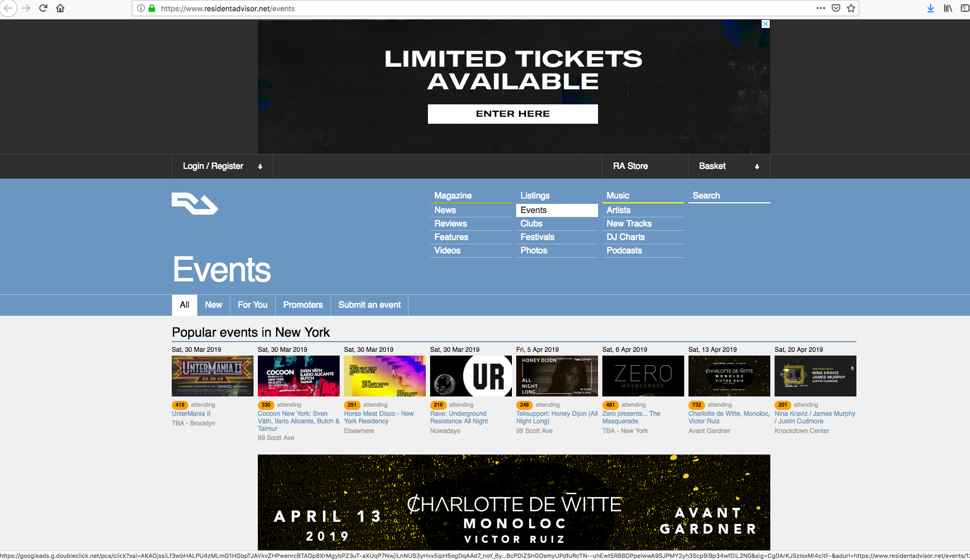This screenshot has width=970, height=560.
Task: Open the library icon in toolbar
Action: click(x=948, y=8)
